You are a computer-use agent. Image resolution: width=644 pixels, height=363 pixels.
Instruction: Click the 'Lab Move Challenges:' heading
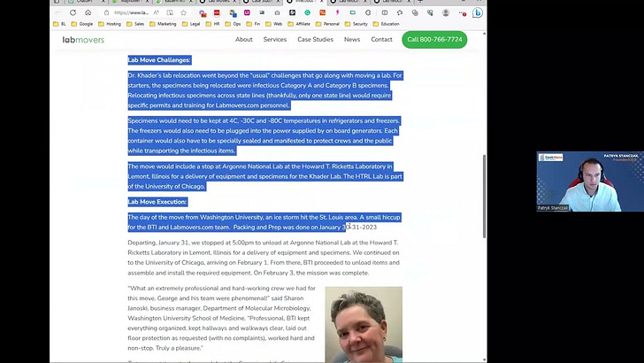click(159, 60)
